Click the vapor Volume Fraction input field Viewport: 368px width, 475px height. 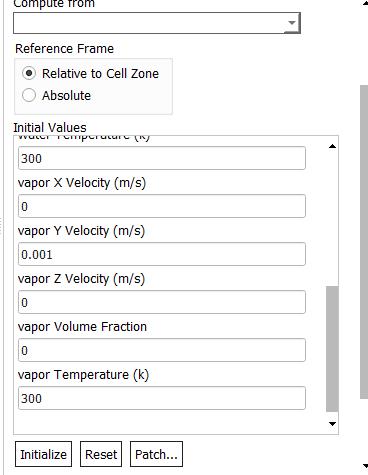tap(162, 350)
